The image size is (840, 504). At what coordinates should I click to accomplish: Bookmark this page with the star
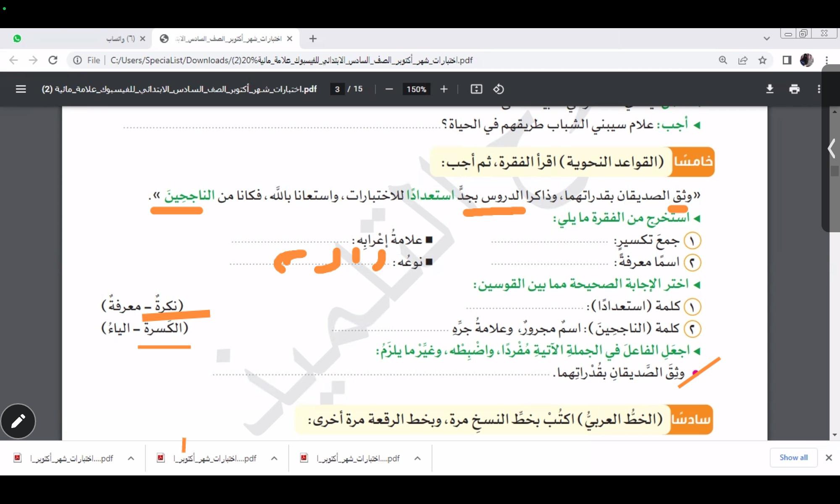coord(763,60)
